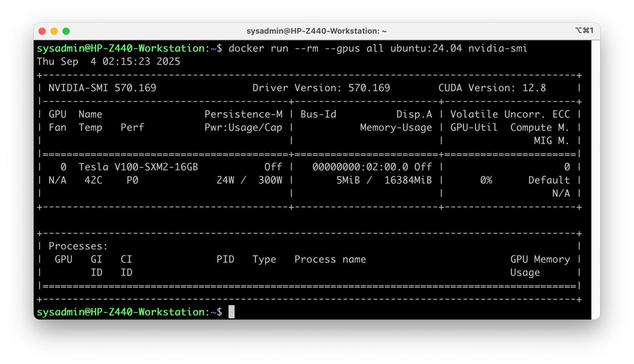Click the bus ID 00000000:02:00.0
This screenshot has width=634, height=364.
pos(360,167)
